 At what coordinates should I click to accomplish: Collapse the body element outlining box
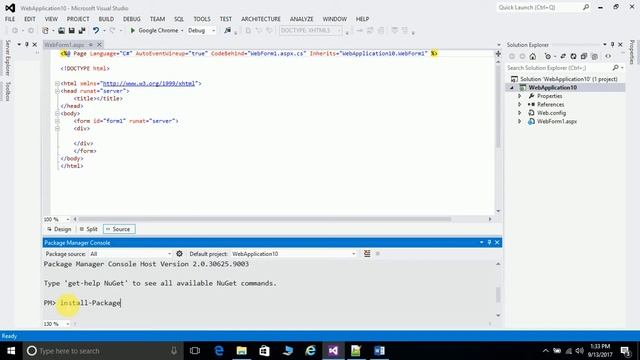coord(57,113)
